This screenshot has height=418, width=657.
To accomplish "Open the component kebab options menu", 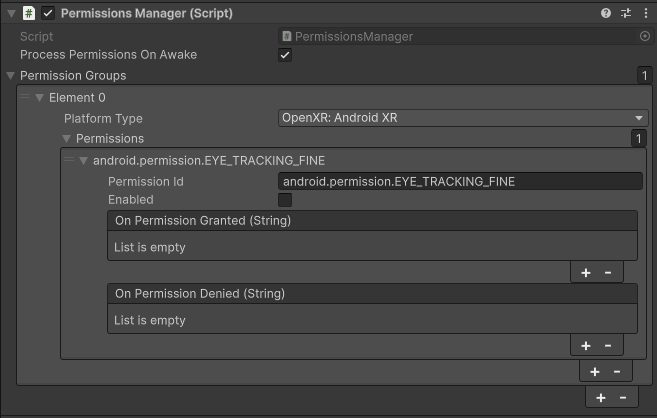I will pos(645,13).
